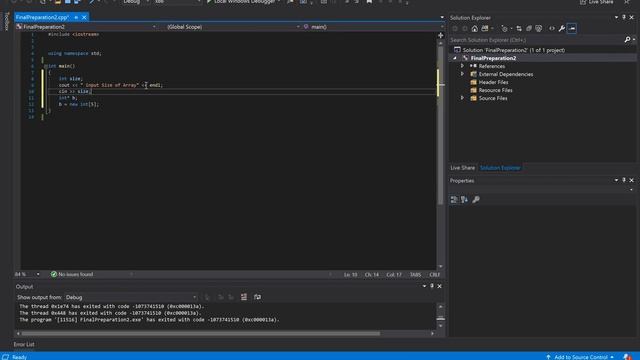Open Show output from Debug dropdown
Viewport: 640px width, 360px height.
(x=131, y=298)
